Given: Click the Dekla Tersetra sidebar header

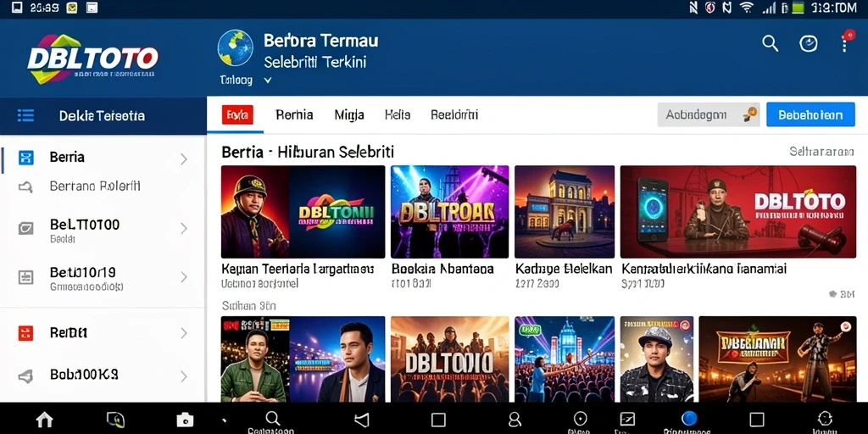Looking at the screenshot, I should pos(102,115).
